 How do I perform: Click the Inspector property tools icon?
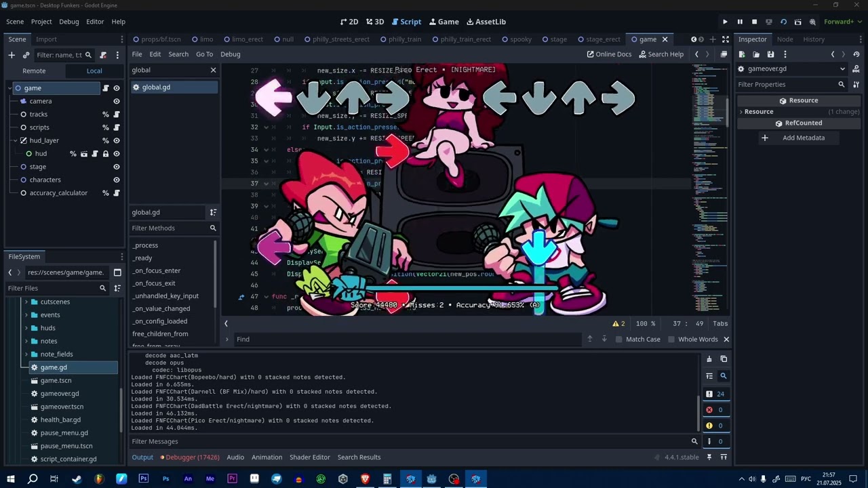856,85
